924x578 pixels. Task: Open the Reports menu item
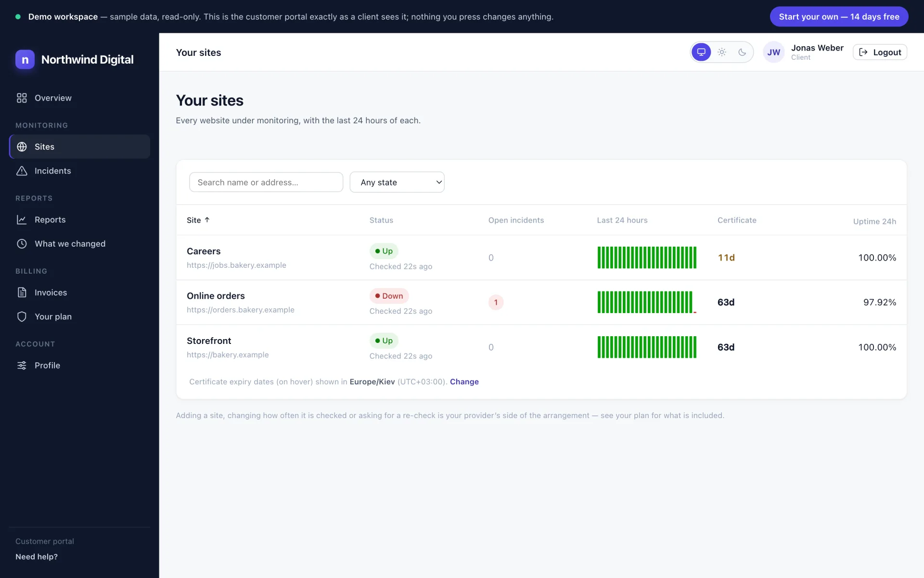pos(79,220)
